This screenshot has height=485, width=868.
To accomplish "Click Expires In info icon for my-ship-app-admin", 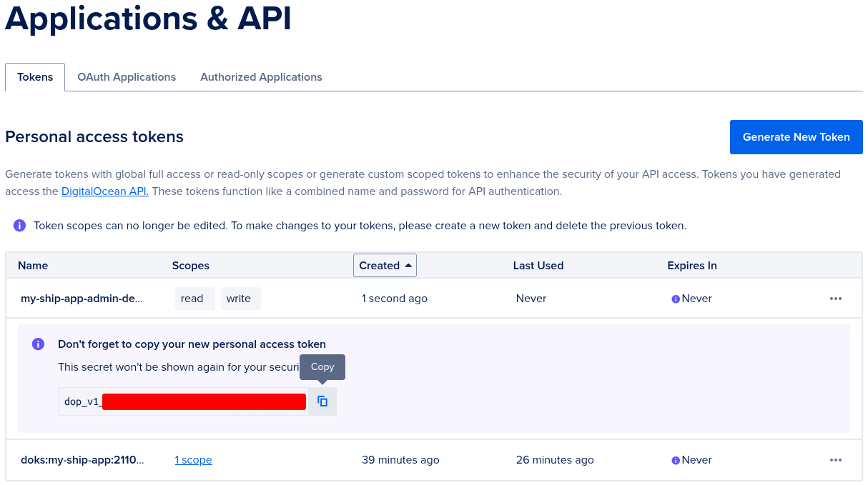I will click(676, 299).
